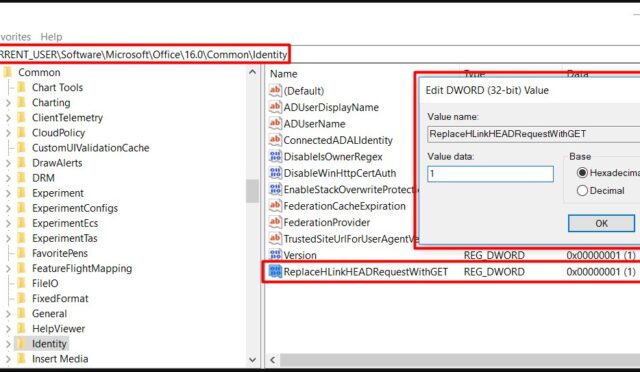Click the FederationCacheExpiration string icon
The height and width of the screenshot is (372, 640).
pos(275,205)
